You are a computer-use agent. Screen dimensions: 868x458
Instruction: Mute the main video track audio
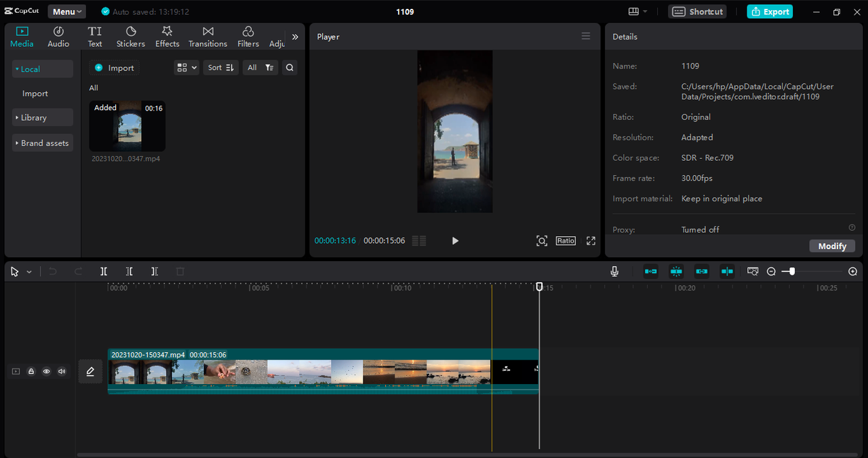(x=62, y=371)
